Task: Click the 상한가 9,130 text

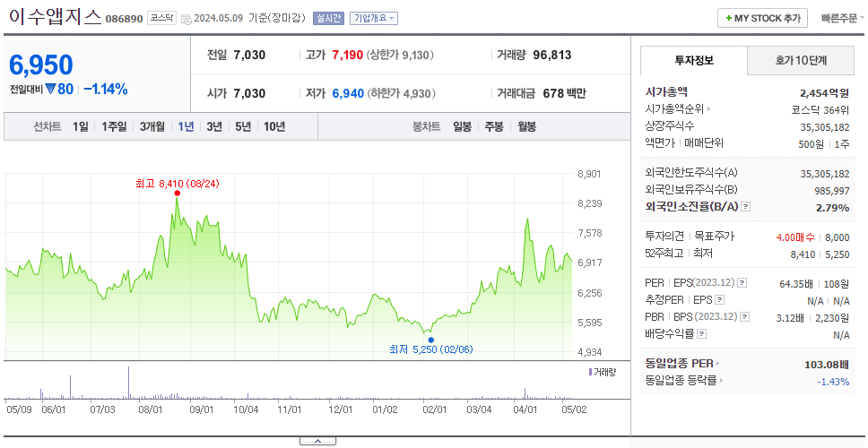Action: (x=400, y=56)
